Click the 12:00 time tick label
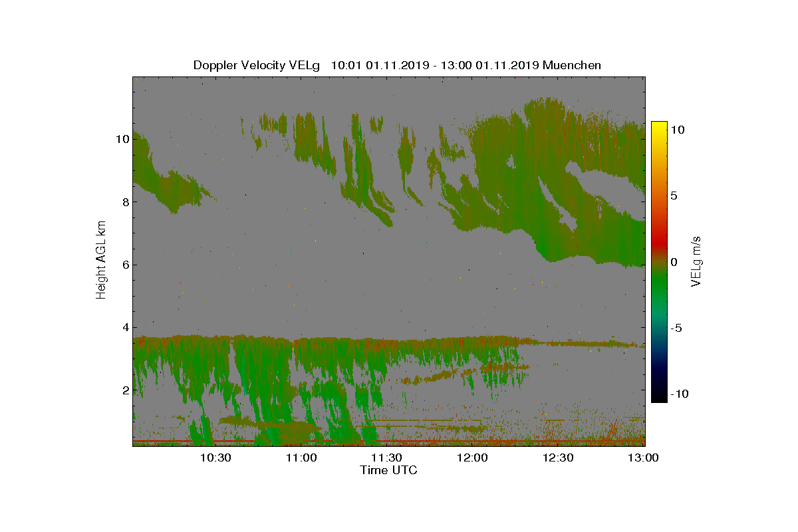The width and height of the screenshot is (798, 532). [472, 458]
